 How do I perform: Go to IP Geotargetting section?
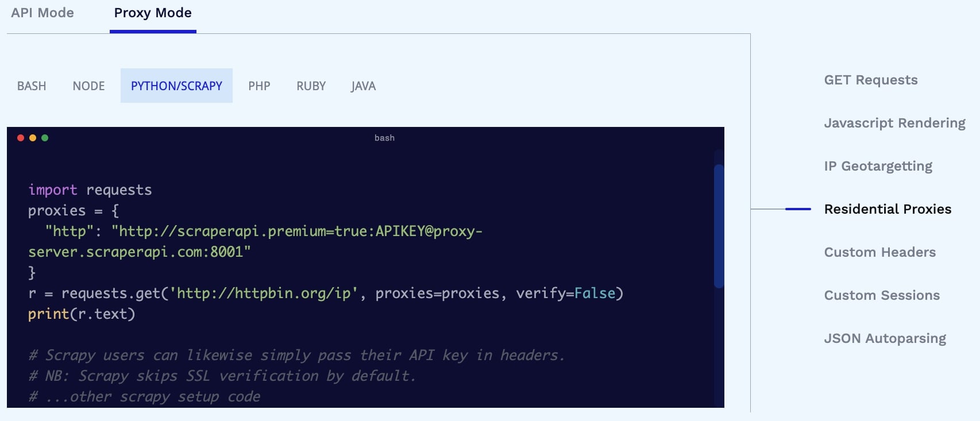click(878, 166)
